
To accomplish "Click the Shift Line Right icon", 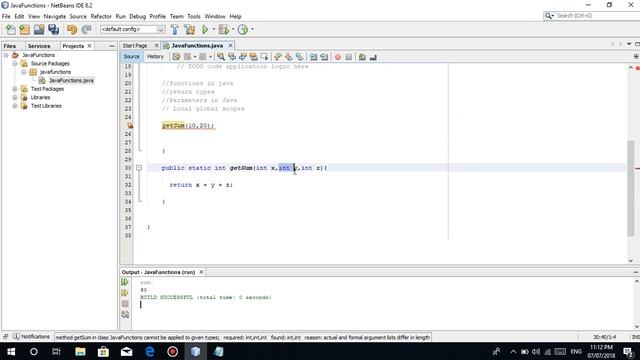I will click(324, 57).
